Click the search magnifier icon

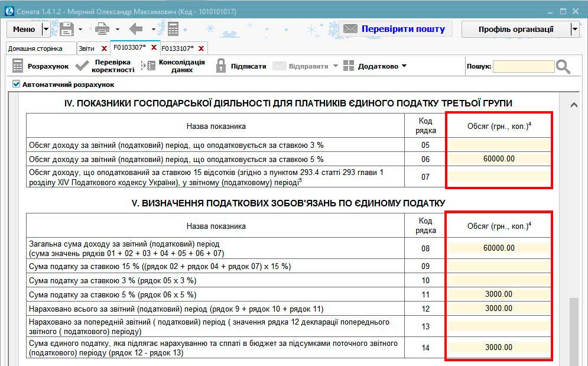coord(563,67)
